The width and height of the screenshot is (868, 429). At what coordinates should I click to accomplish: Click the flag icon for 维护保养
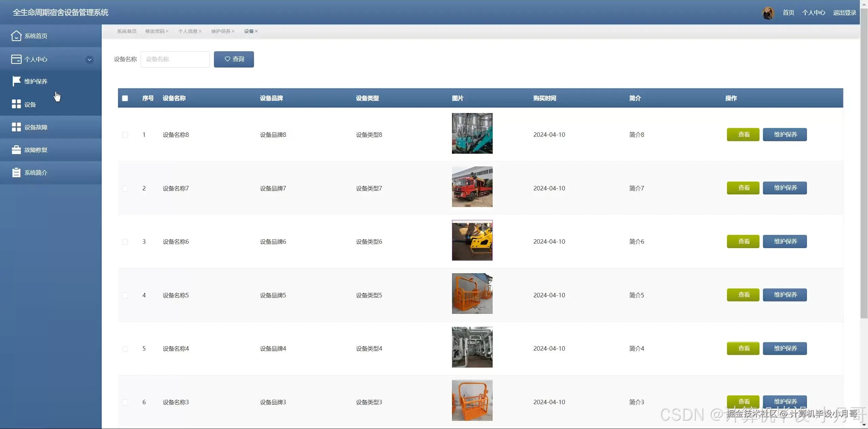coord(16,81)
